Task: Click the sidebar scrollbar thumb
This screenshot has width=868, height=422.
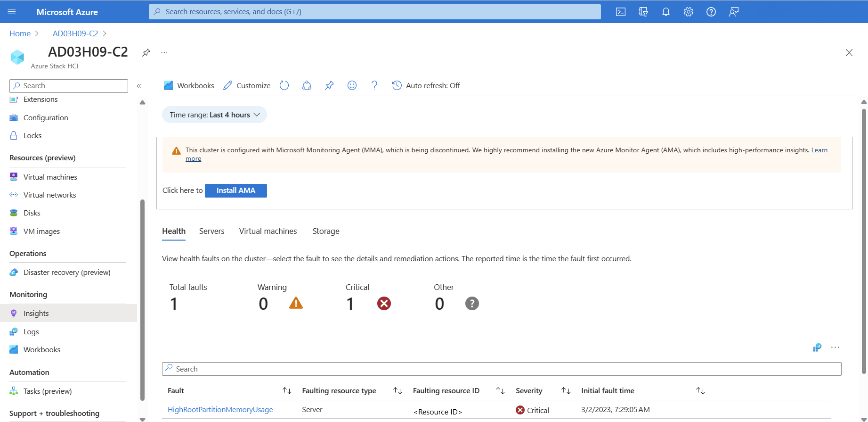Action: pos(142,300)
